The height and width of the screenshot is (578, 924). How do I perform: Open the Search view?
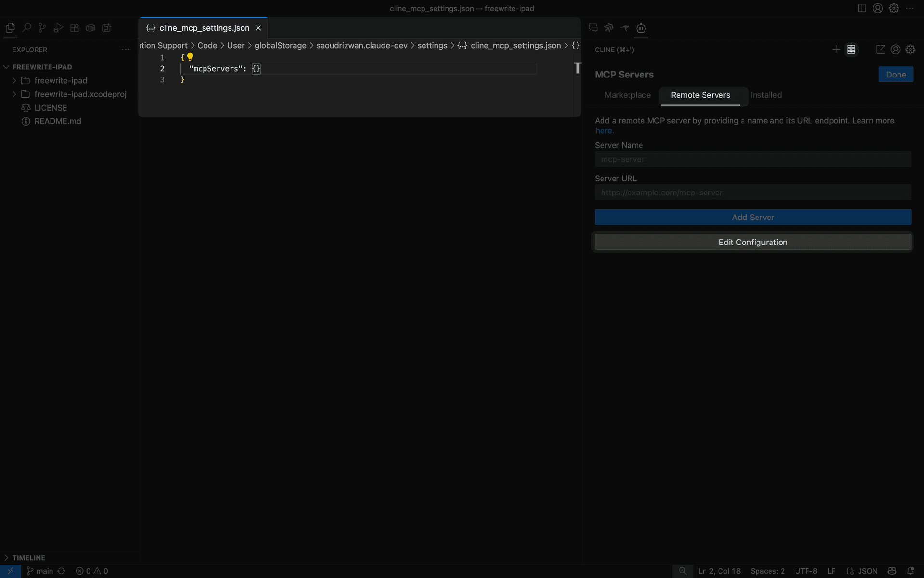pos(26,27)
